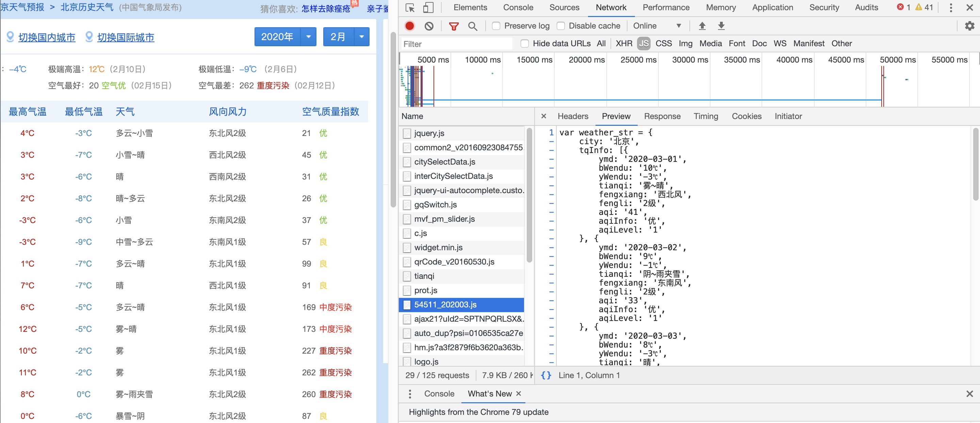Click the 2020年 year selector button
Image resolution: width=980 pixels, height=423 pixels.
click(x=277, y=36)
